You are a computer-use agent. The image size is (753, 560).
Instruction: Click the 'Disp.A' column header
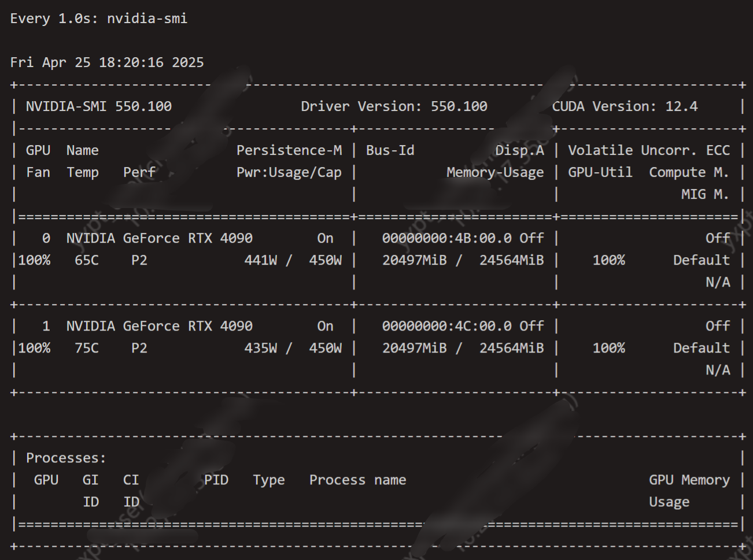tap(519, 150)
